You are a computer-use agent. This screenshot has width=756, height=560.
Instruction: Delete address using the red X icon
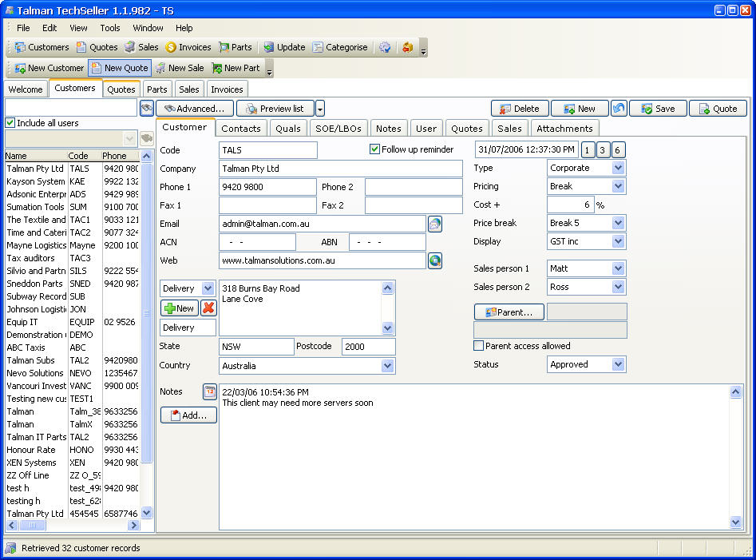click(x=208, y=308)
